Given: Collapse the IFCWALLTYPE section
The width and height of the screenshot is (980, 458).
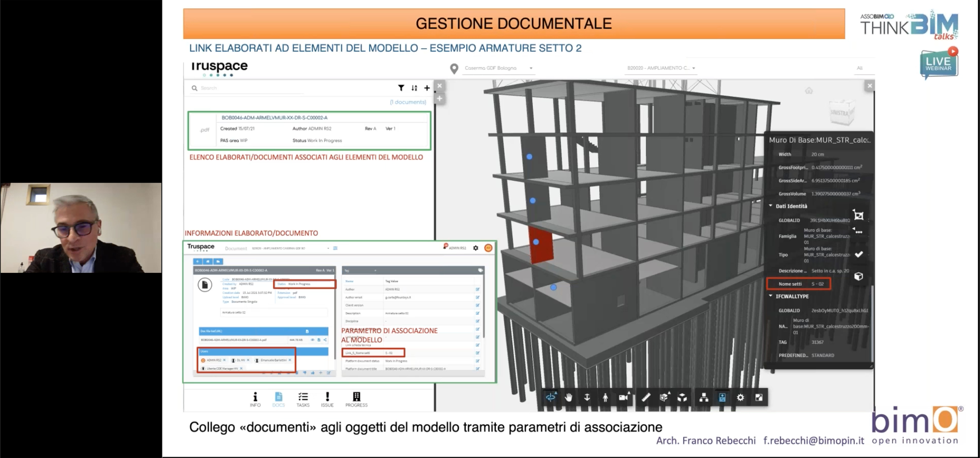Looking at the screenshot, I should [770, 296].
